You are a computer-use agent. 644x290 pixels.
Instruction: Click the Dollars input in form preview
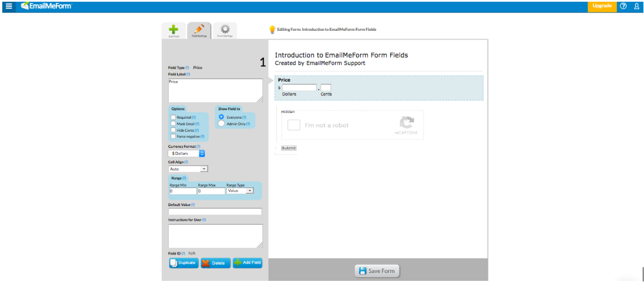[299, 87]
